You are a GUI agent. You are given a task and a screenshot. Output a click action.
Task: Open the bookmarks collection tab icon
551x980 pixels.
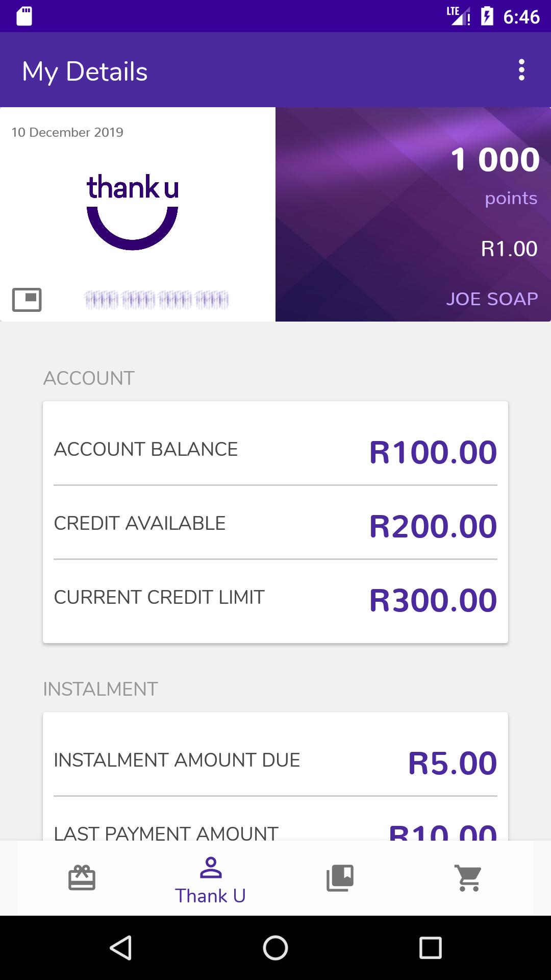pos(340,878)
